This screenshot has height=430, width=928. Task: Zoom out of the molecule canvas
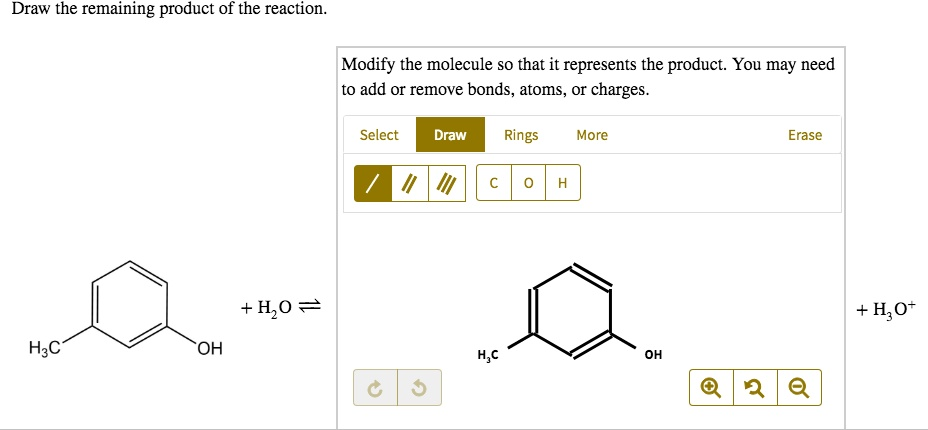(x=799, y=388)
